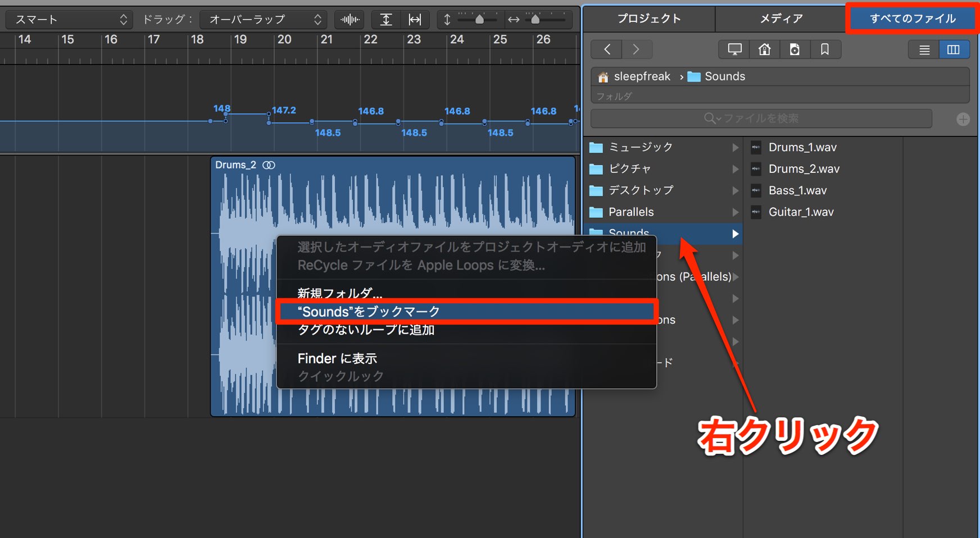This screenshot has width=980, height=538.
Task: Open bookmarks icon in browser
Action: [x=825, y=49]
